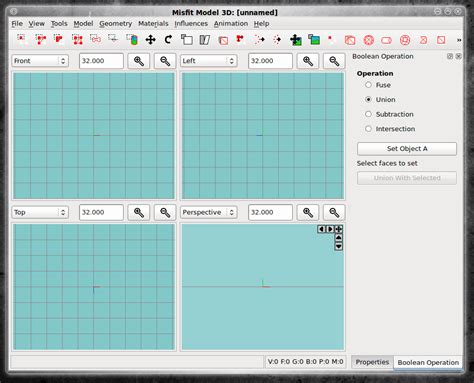This screenshot has height=383, width=474.
Task: Activate the Move tool four-arrow icon
Action: 150,40
